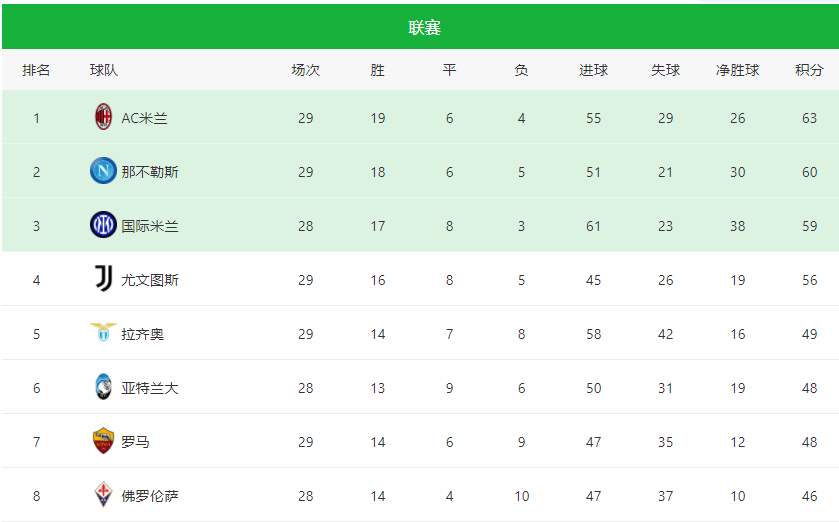This screenshot has height=522, width=839.
Task: Click the Lazio eagle crest
Action: coord(103,333)
